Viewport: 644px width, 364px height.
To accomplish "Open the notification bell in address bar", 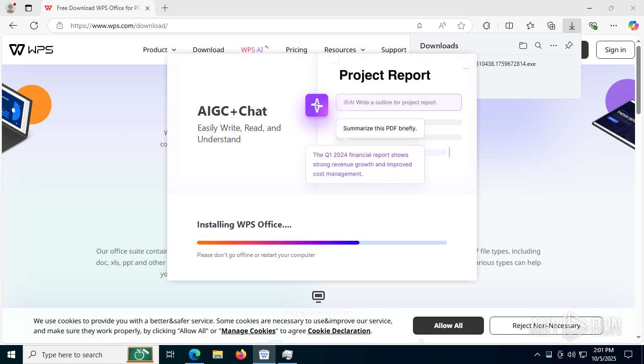I will pyautogui.click(x=420, y=26).
